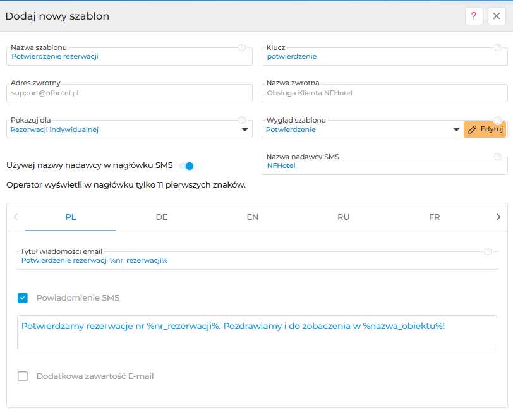Show previous language tabs with left chevron

coord(16,217)
